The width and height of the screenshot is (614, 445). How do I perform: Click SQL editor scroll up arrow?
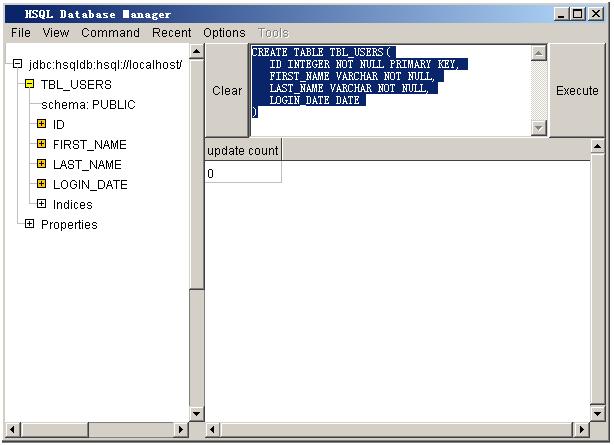click(x=539, y=52)
